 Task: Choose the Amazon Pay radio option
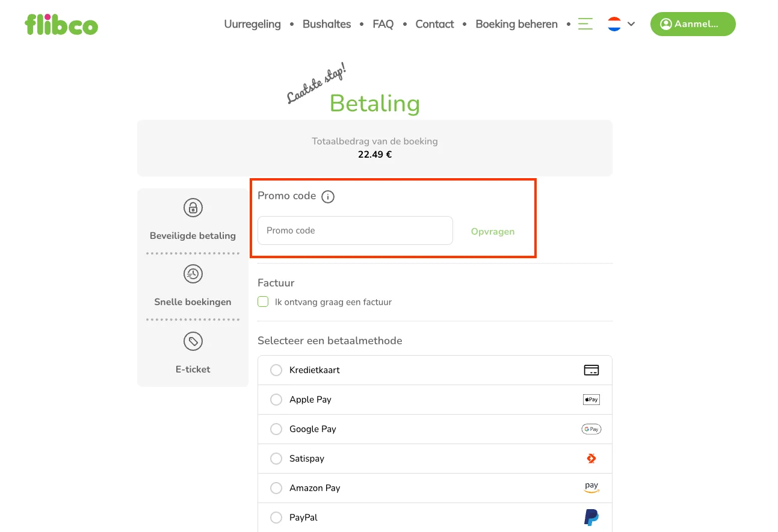tap(276, 488)
